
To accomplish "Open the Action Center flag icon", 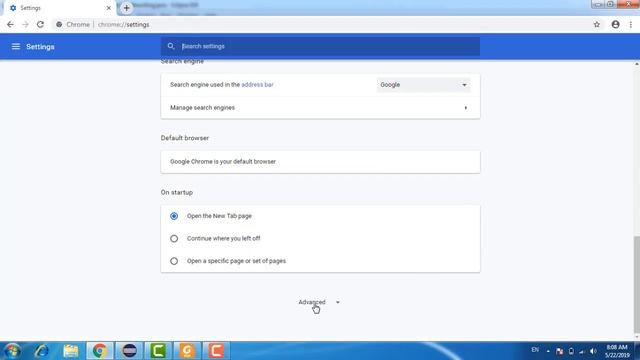I will (x=560, y=351).
